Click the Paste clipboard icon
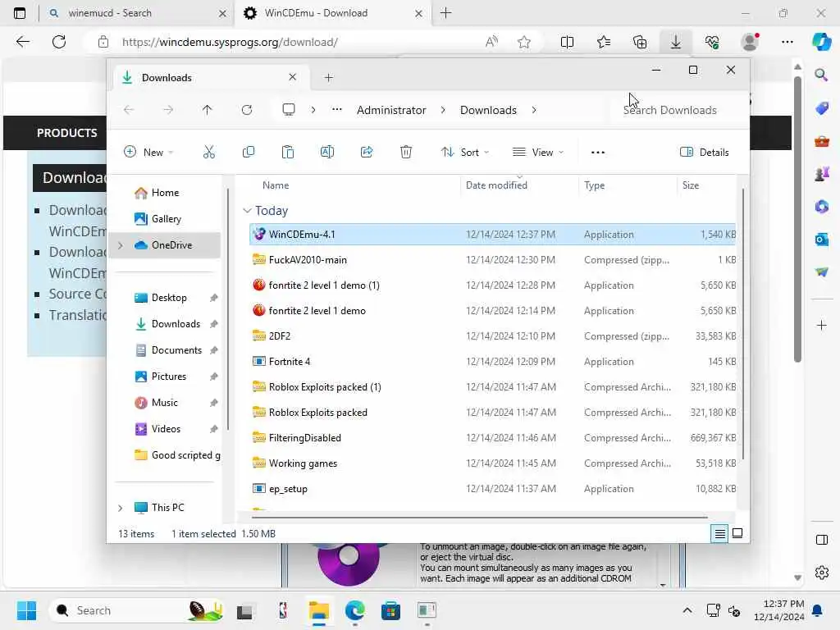 pos(288,152)
